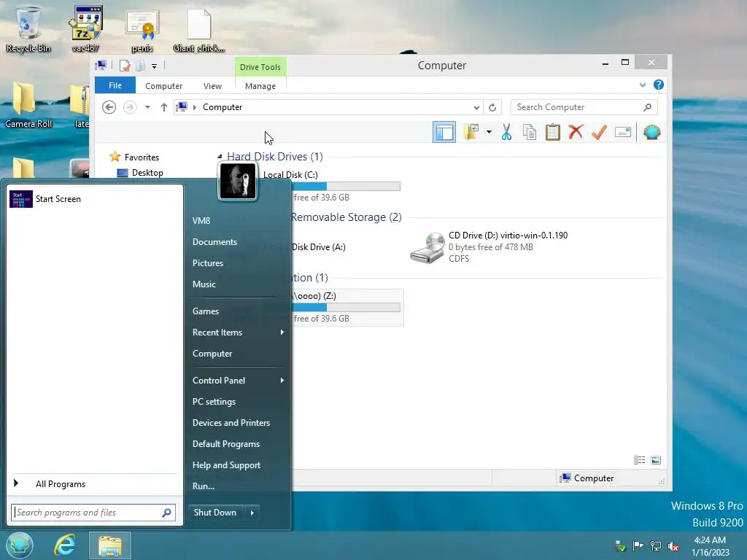Launch Internet Explorer from taskbar
The height and width of the screenshot is (560, 747).
pyautogui.click(x=65, y=545)
